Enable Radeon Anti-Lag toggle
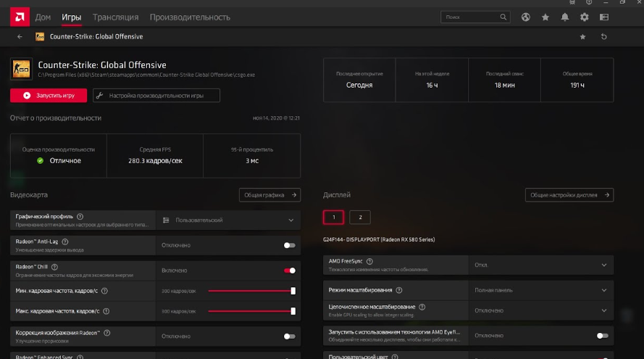644x359 pixels. [x=290, y=245]
